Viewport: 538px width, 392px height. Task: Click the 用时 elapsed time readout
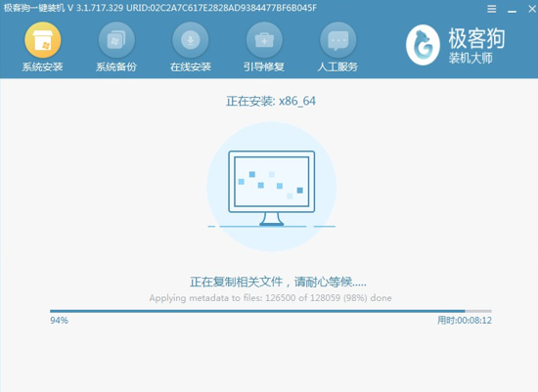465,321
